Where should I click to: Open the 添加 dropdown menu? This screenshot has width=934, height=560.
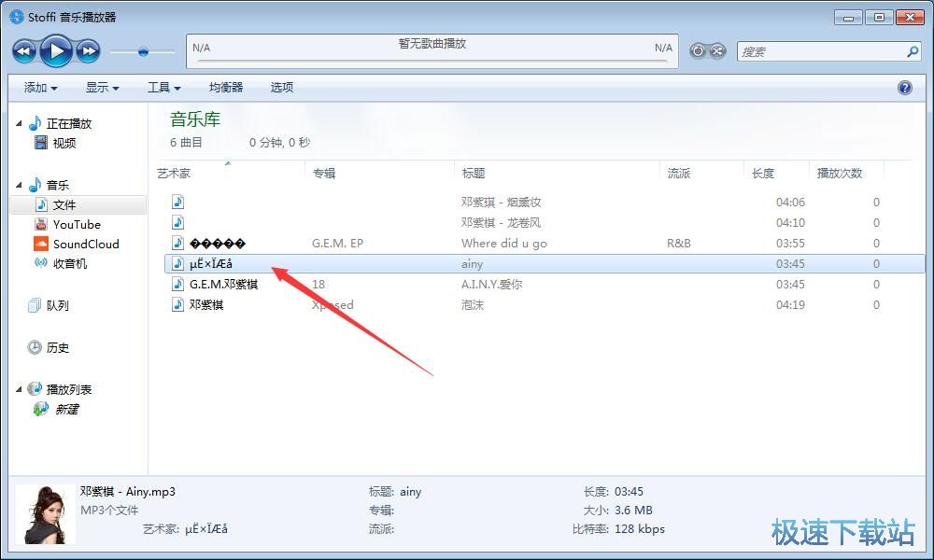click(40, 88)
